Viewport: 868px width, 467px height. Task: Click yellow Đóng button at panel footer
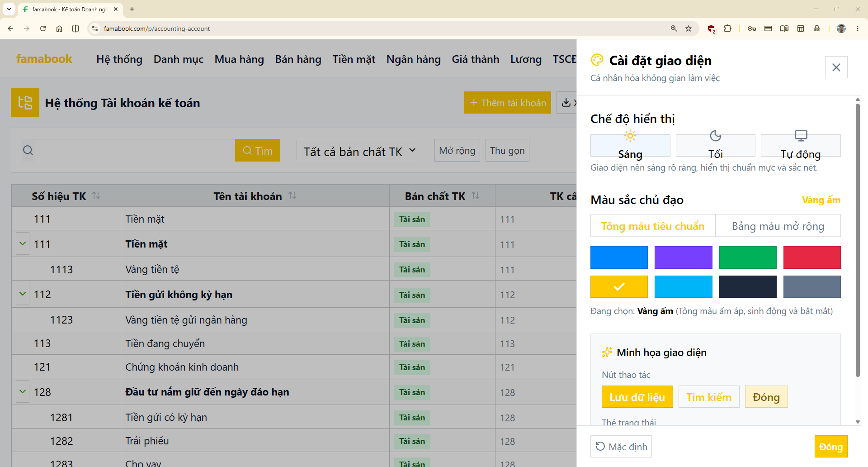[x=831, y=447]
